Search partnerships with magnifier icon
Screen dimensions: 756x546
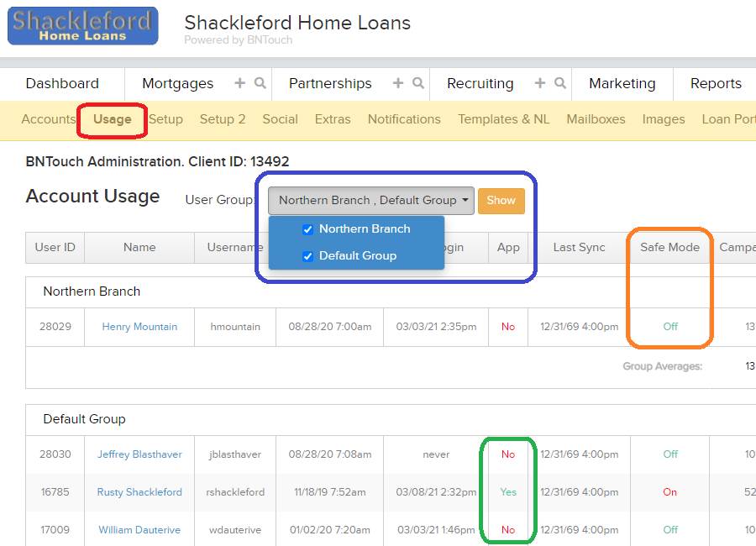pos(418,83)
